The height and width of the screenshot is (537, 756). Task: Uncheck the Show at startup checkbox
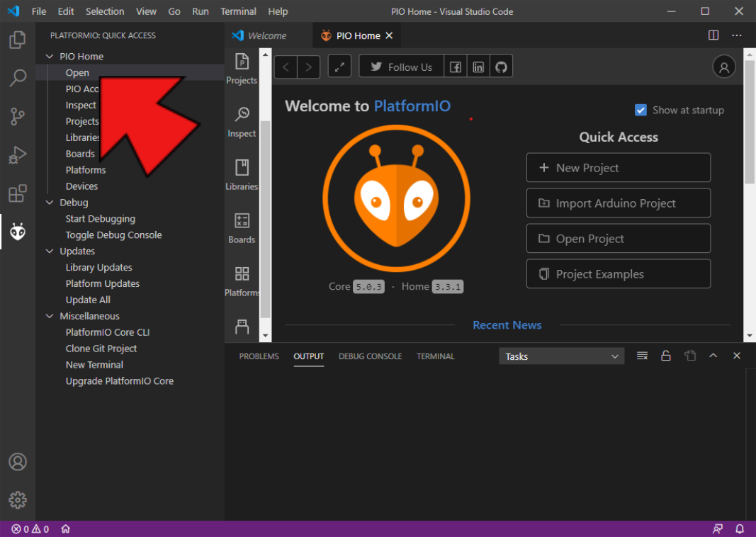coord(641,110)
